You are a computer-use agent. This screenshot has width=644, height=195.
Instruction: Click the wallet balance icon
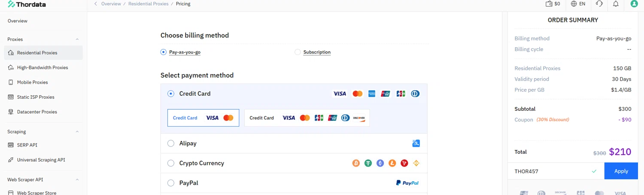[549, 4]
